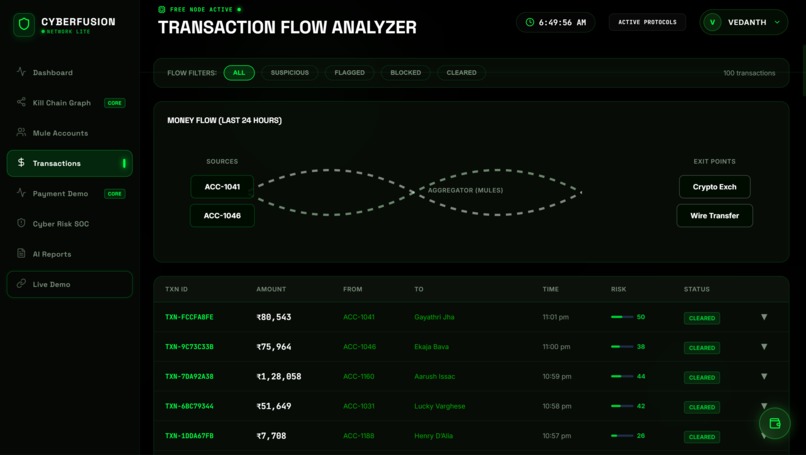Expand transaction TXN-6BC79344 details arrow
Viewport: 806px width, 455px height.
[x=764, y=406]
